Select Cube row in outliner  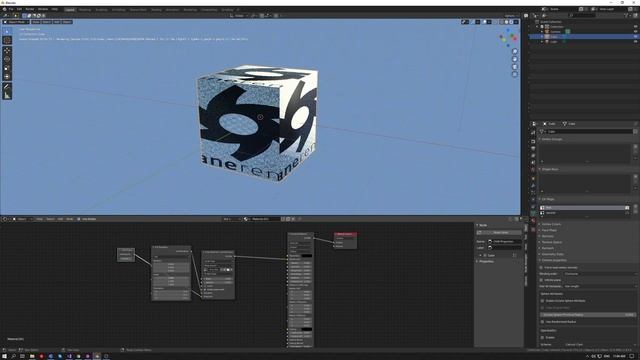click(x=584, y=37)
